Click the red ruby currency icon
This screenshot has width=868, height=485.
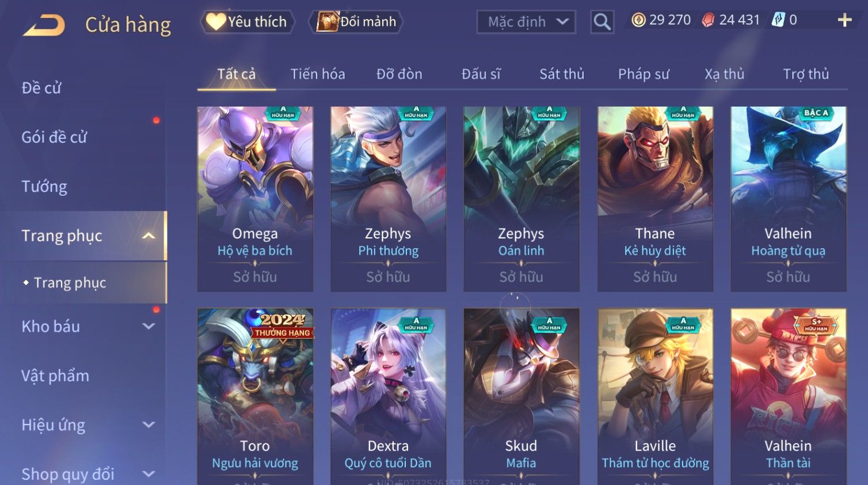tap(708, 20)
